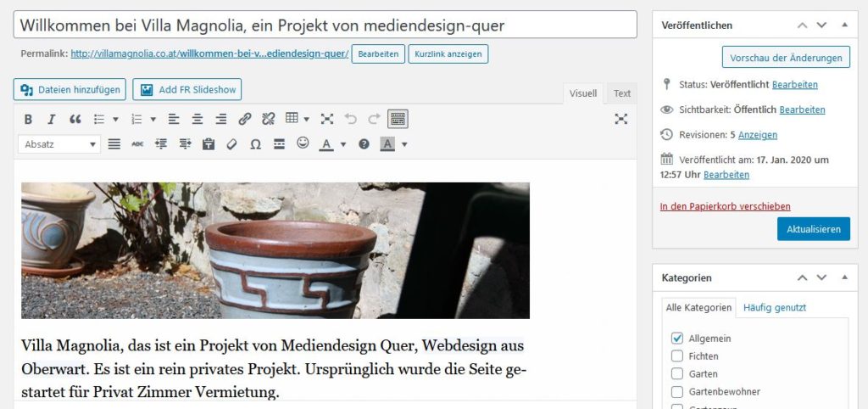
Task: Open the table insert menu
Action: [x=292, y=118]
